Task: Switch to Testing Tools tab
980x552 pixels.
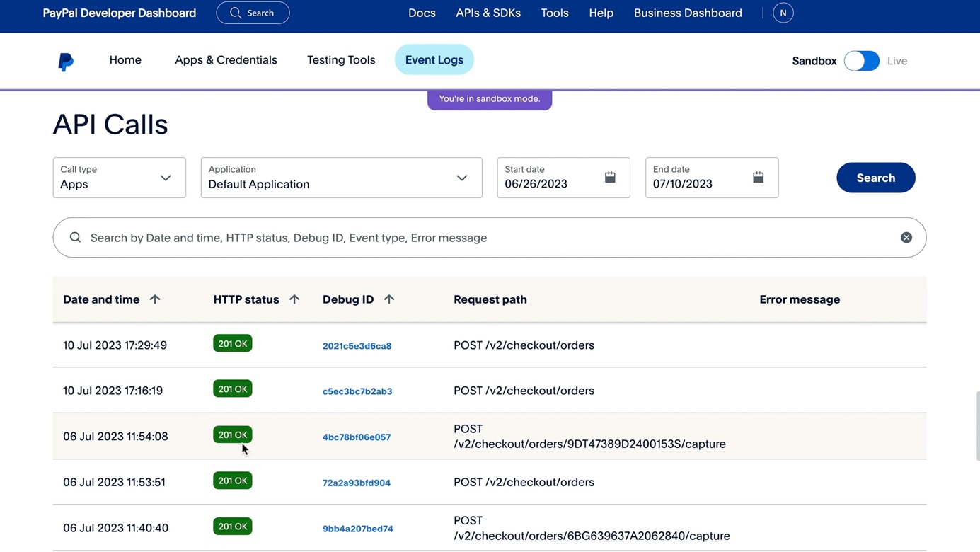Action: (x=341, y=60)
